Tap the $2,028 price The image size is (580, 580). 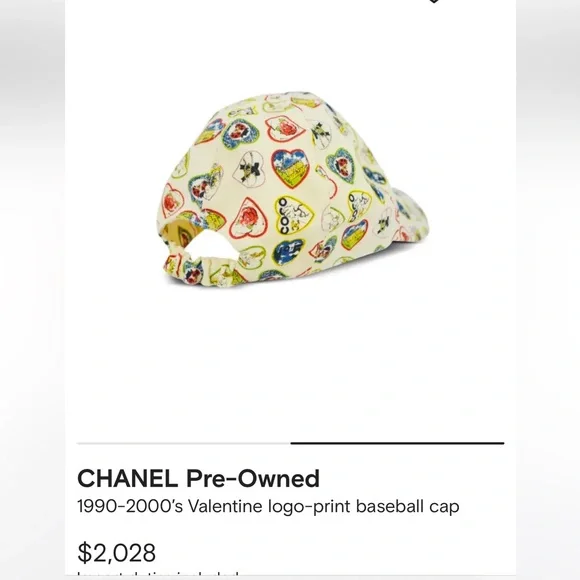tap(117, 553)
